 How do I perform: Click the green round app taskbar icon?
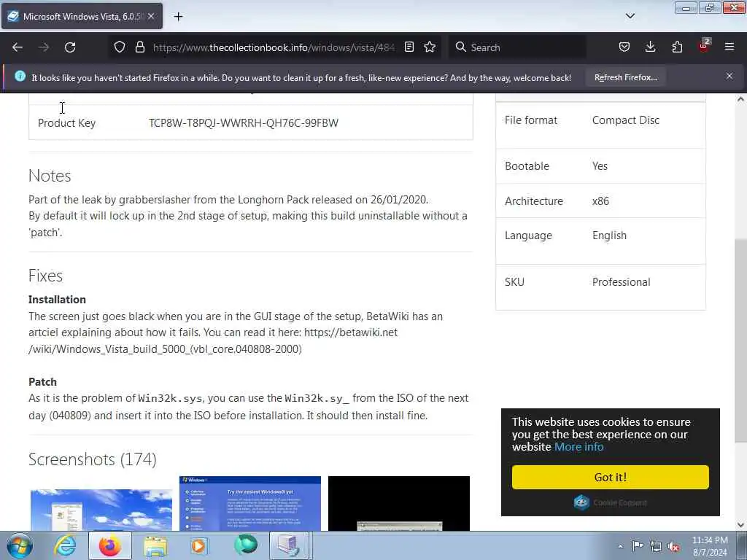pos(245,545)
